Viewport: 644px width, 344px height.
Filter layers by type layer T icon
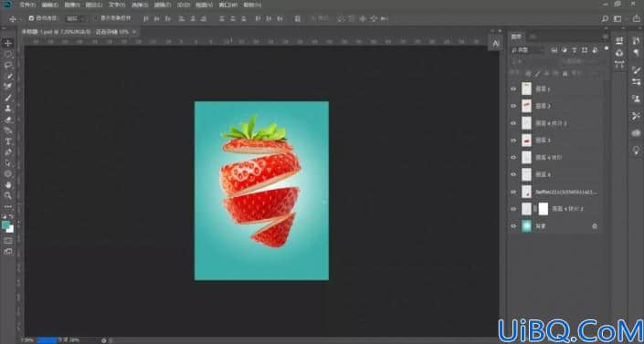tap(575, 50)
